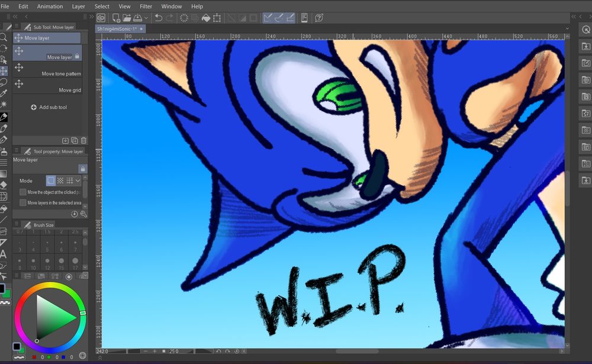The image size is (592, 364).
Task: Select the Operation object cube tool
Action: tap(3, 59)
